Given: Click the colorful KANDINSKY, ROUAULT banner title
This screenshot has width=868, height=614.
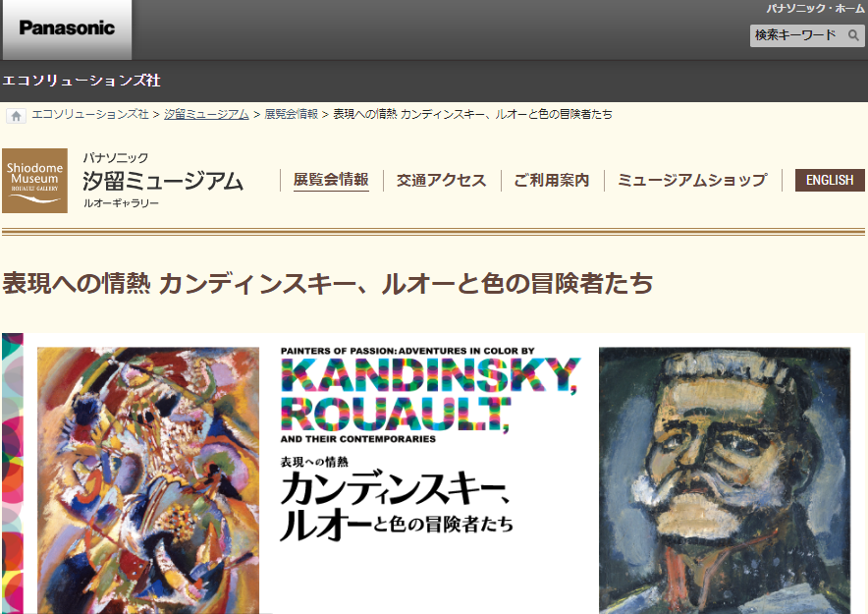Looking at the screenshot, I should point(430,395).
